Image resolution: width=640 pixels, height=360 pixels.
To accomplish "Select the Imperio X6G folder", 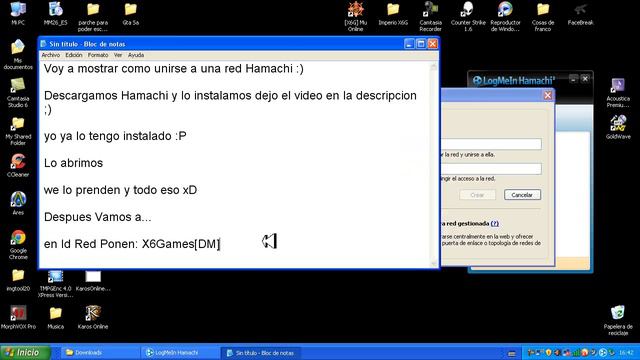I will coord(393,13).
